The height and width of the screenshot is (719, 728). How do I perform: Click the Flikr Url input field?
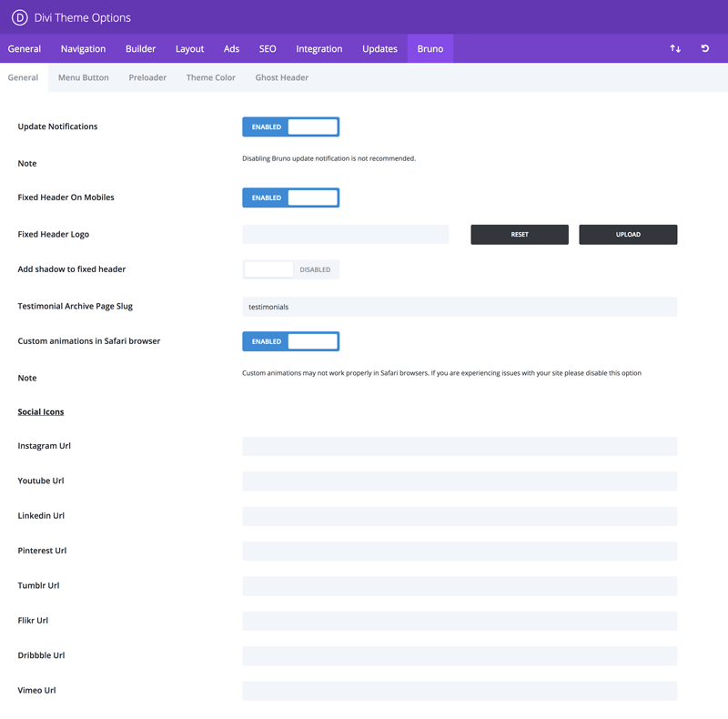[460, 621]
